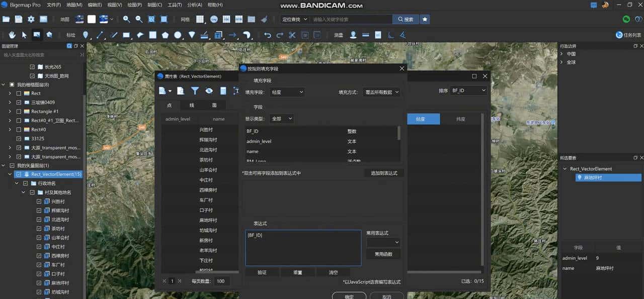Viewport: 644px width, 299px height.
Task: Click the eye icon in the attribute table toolbar
Action: pos(209,91)
